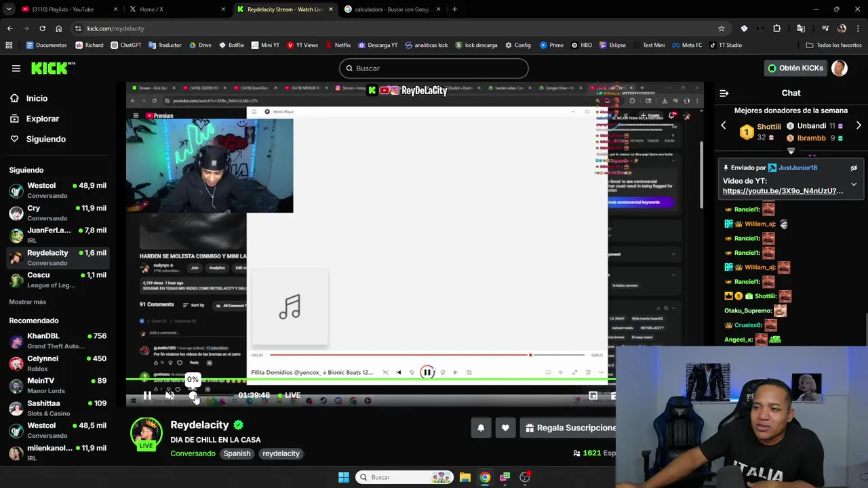868x488 pixels.
Task: Open Westcol 48,9 mil channel
Action: [x=58, y=190]
